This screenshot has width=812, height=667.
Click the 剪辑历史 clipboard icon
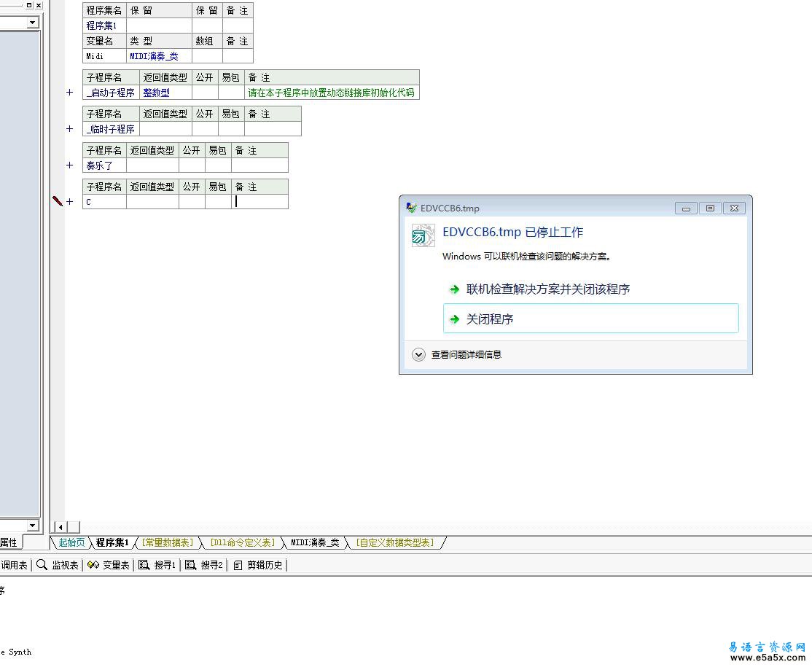[x=238, y=565]
